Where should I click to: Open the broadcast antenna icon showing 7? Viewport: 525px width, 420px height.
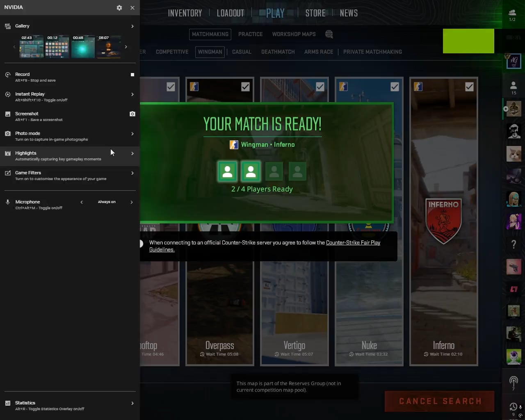tap(513, 383)
